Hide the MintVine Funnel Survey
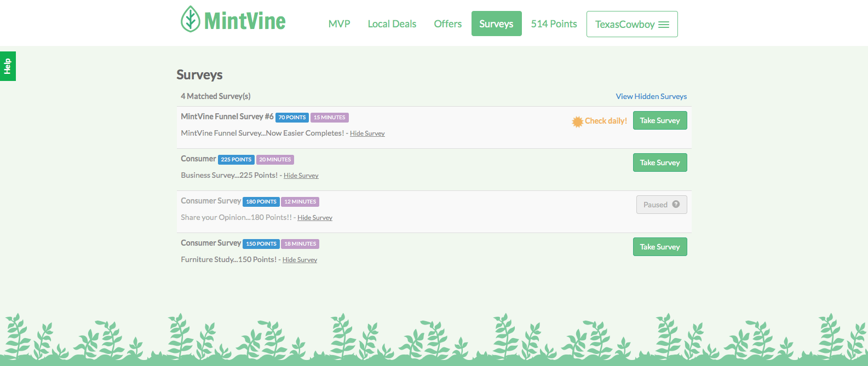Screen dimensions: 868x366 tap(367, 133)
